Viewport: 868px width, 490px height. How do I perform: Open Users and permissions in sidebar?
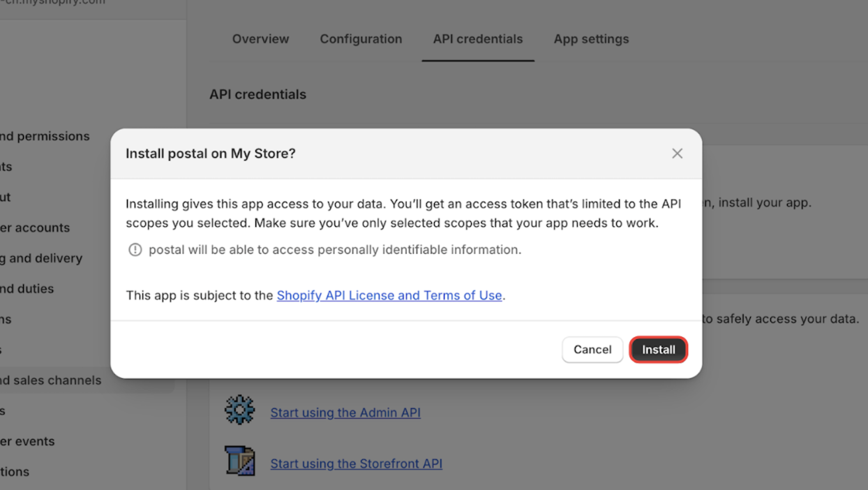pyautogui.click(x=45, y=136)
